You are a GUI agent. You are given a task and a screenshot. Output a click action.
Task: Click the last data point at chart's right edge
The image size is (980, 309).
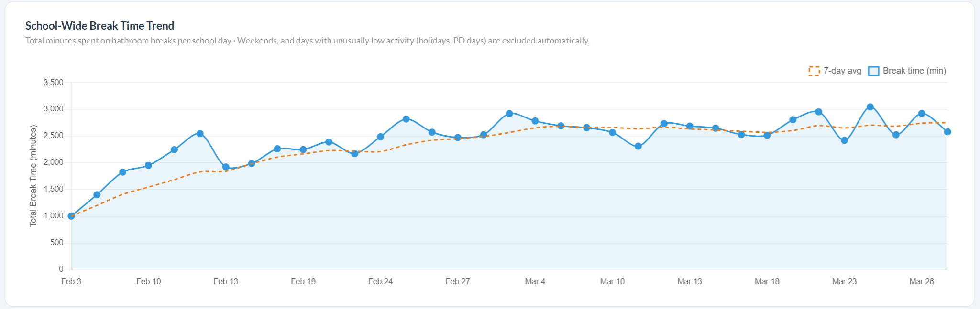click(947, 132)
